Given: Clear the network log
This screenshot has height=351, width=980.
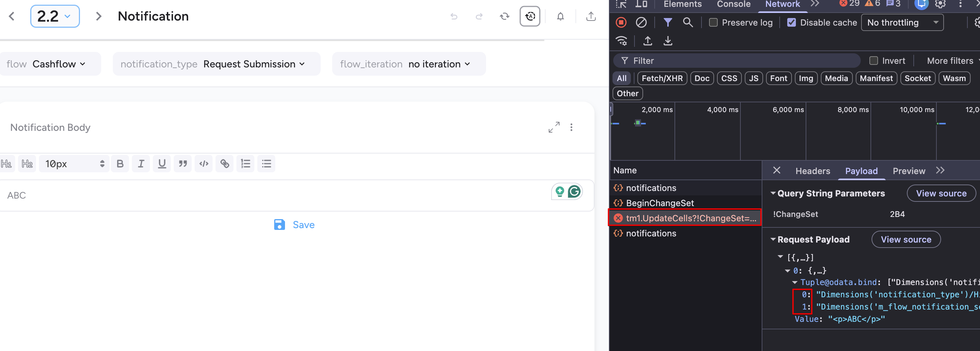Looking at the screenshot, I should point(641,22).
